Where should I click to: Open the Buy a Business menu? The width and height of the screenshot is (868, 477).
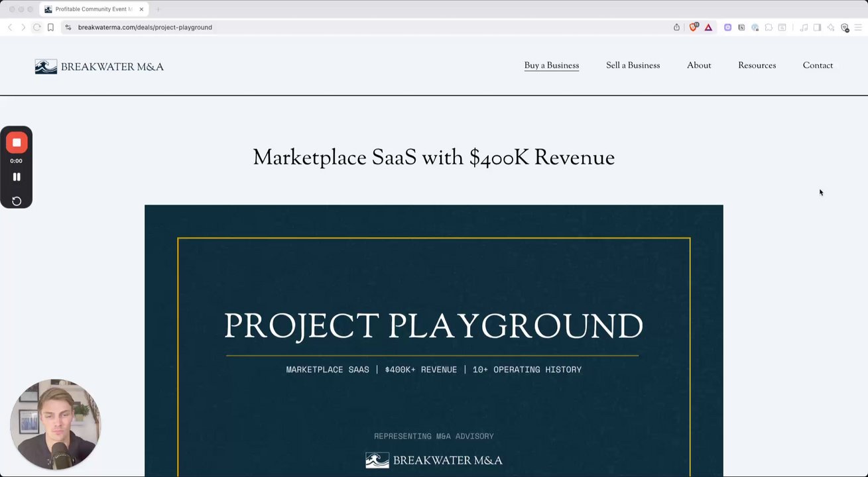tap(552, 65)
